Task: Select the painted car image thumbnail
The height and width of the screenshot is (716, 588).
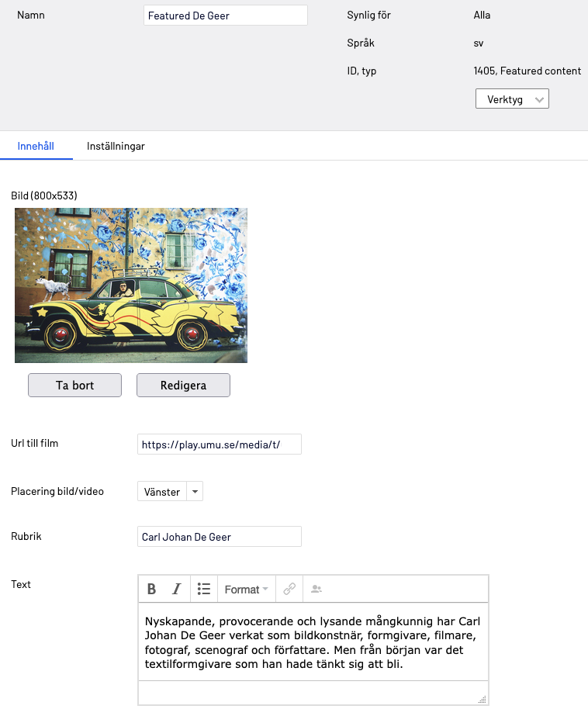Action: pyautogui.click(x=131, y=285)
